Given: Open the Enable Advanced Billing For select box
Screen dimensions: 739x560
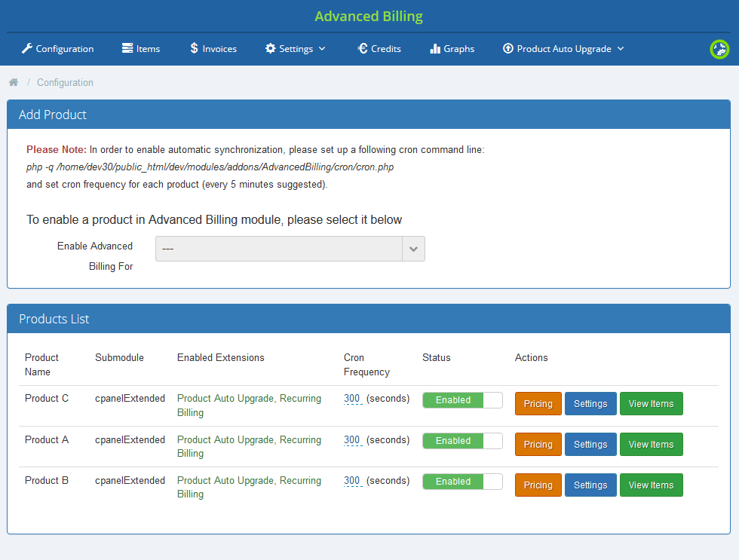Looking at the screenshot, I should click(290, 249).
